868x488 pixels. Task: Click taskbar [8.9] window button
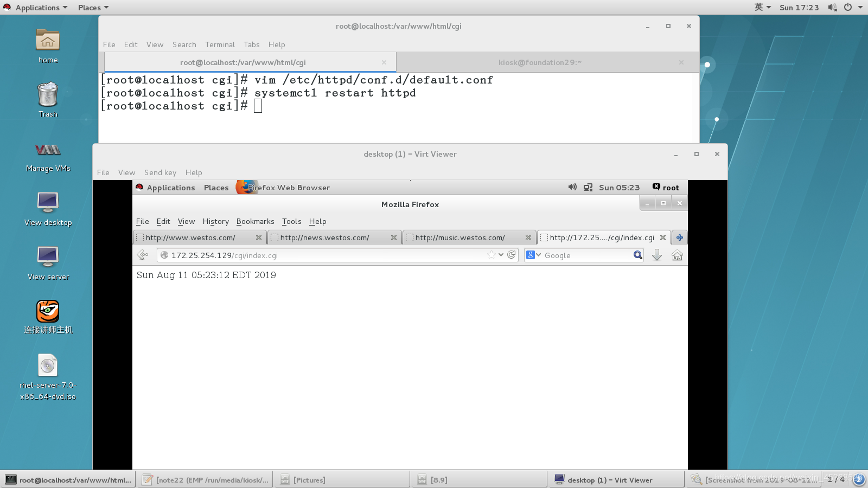click(x=480, y=480)
